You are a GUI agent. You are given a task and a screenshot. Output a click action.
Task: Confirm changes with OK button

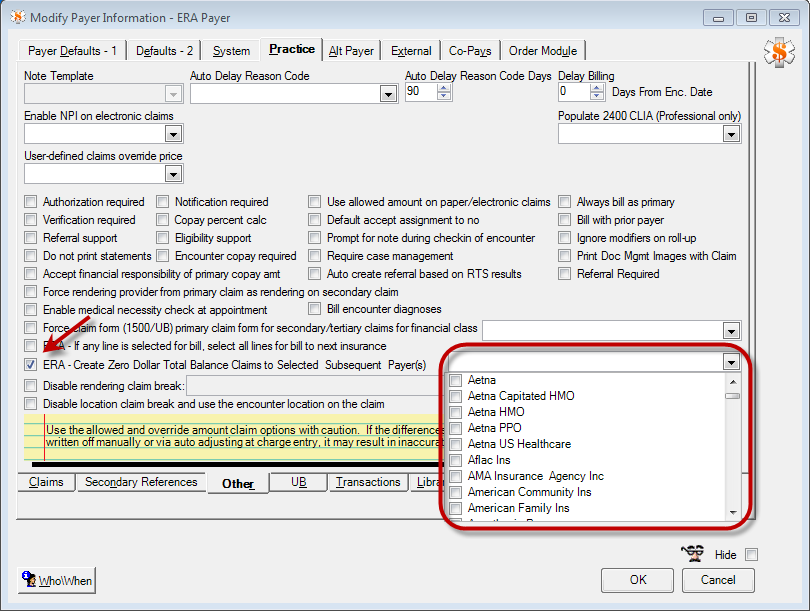pos(637,579)
